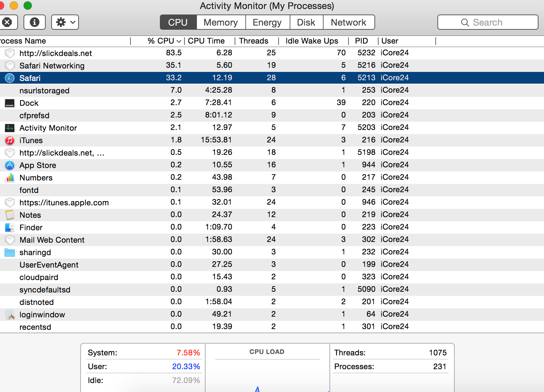The image size is (544, 392).
Task: Select the "http://slickdeals.net, …" process row
Action: pos(272,153)
